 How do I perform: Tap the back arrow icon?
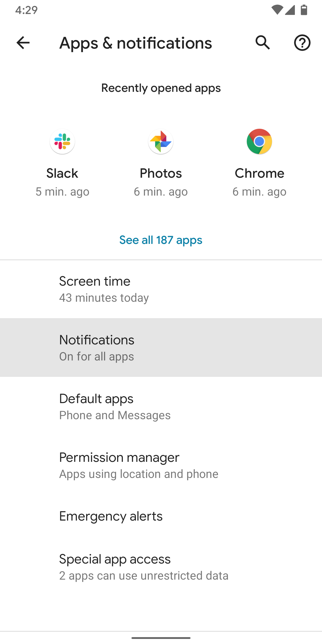pos(23,43)
